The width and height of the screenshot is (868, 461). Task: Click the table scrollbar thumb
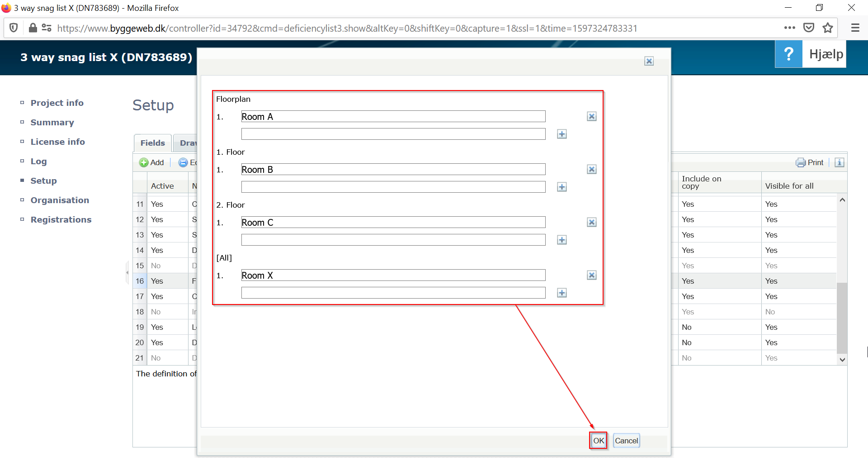pos(842,318)
